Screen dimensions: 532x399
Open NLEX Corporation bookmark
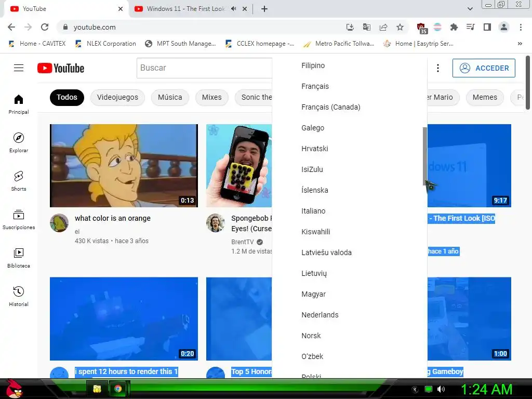click(x=105, y=44)
